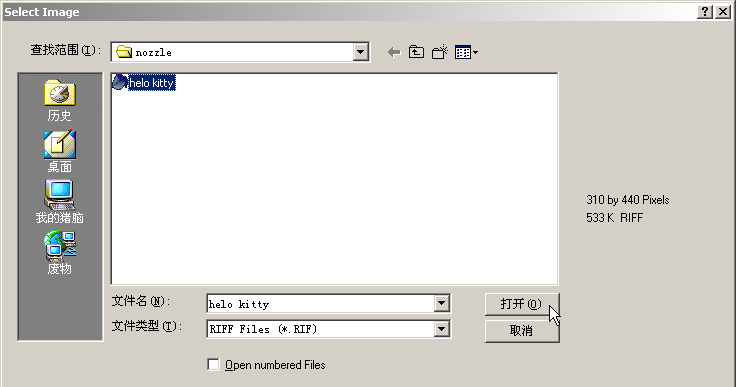Viewport: 736px width, 387px height.
Task: Click the 取消 cancel button
Action: tap(522, 331)
